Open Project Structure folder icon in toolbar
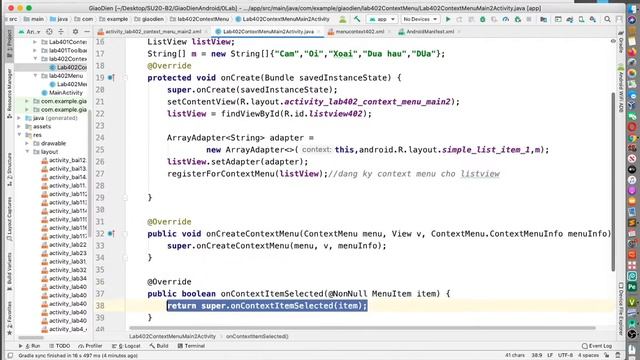The image size is (640, 360). pos(543,19)
